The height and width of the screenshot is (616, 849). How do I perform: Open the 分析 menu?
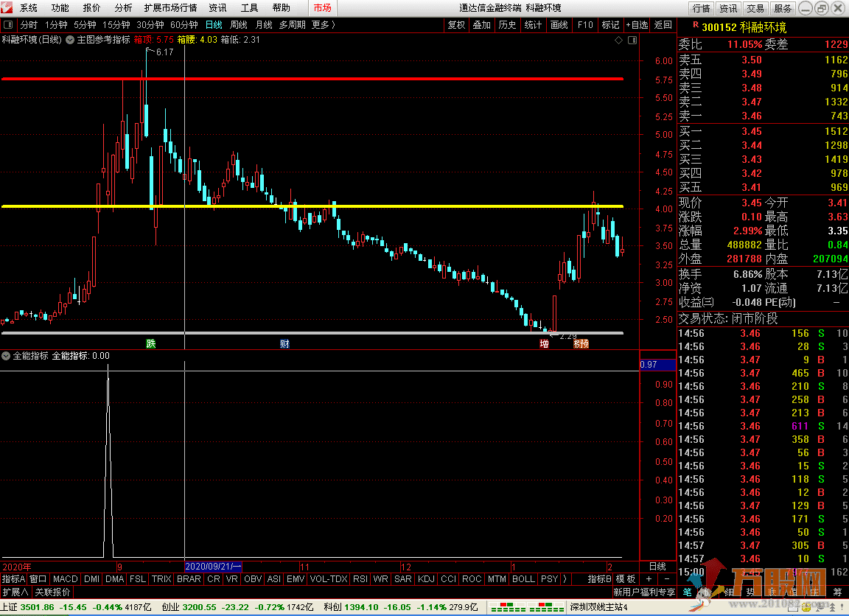123,8
